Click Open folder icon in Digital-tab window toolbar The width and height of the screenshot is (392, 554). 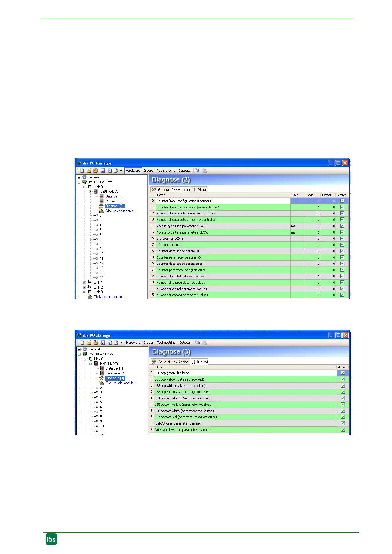[89, 343]
